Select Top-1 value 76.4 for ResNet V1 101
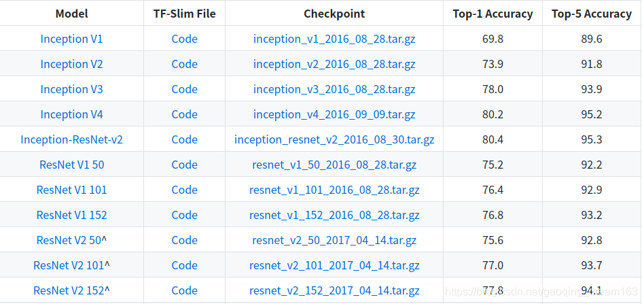The height and width of the screenshot is (304, 644). 493,190
